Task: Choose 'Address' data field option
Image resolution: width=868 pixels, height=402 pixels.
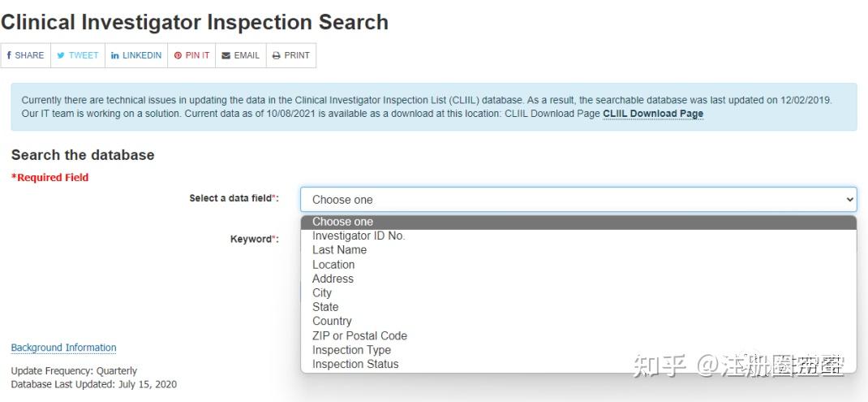Action: tap(333, 279)
